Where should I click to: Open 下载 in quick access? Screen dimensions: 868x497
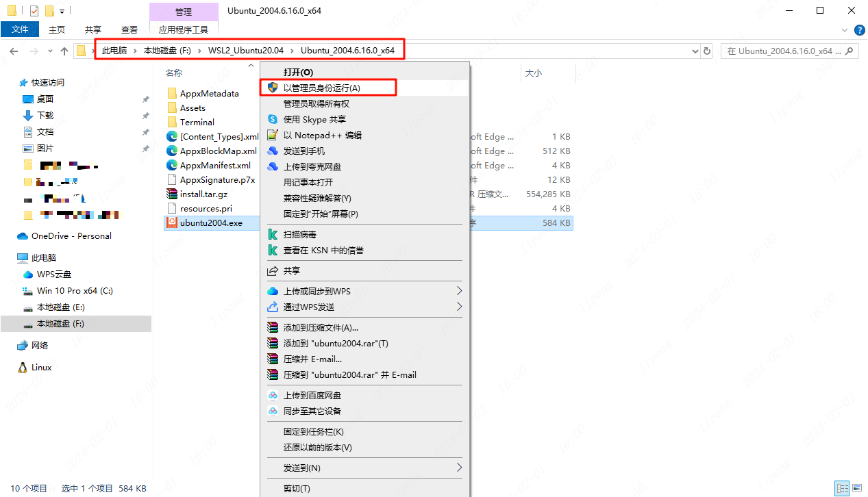click(x=45, y=115)
